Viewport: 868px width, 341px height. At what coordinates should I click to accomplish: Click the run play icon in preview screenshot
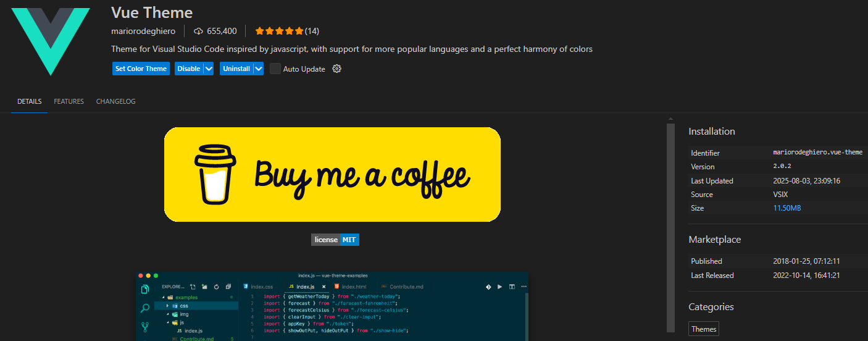pyautogui.click(x=500, y=287)
